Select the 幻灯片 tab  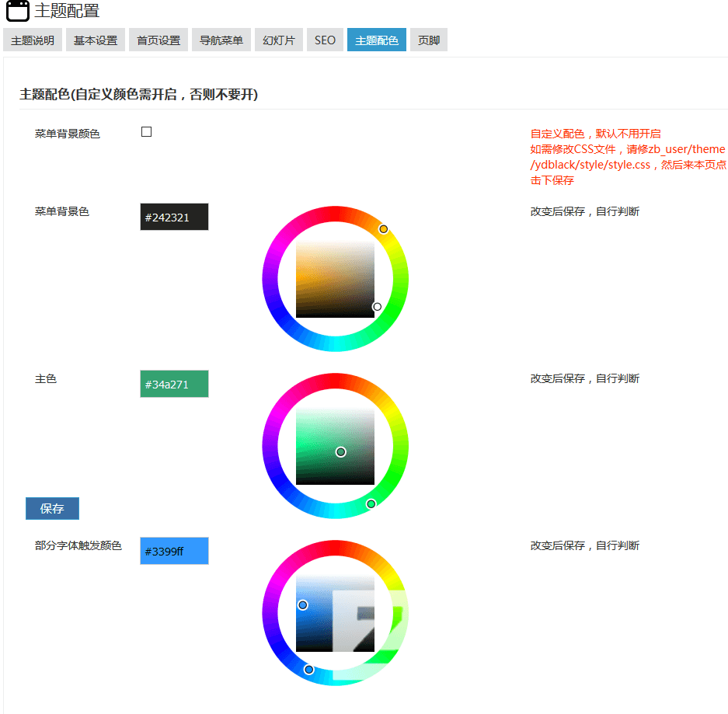pyautogui.click(x=279, y=40)
